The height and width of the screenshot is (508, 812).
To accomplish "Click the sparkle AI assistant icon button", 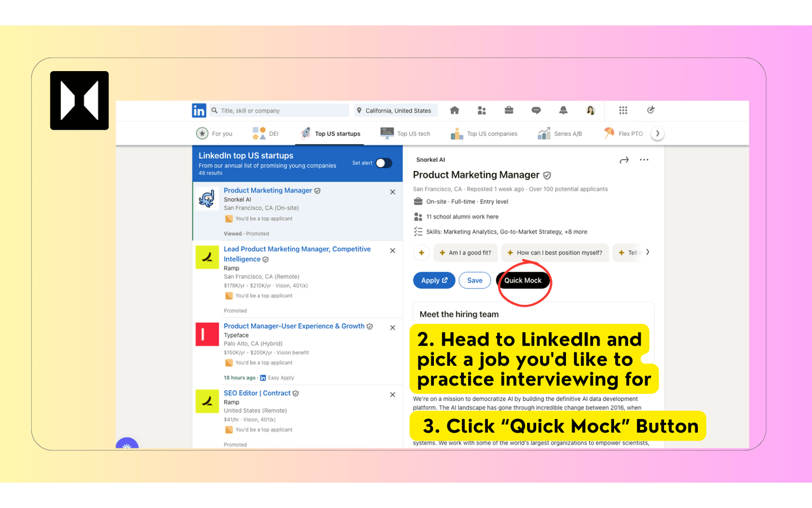I will [x=421, y=253].
